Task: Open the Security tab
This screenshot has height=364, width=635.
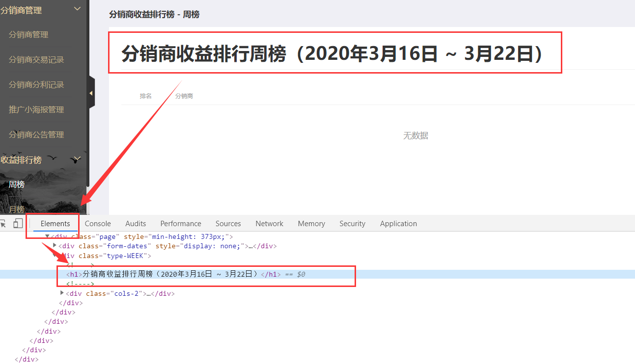Action: click(x=352, y=224)
